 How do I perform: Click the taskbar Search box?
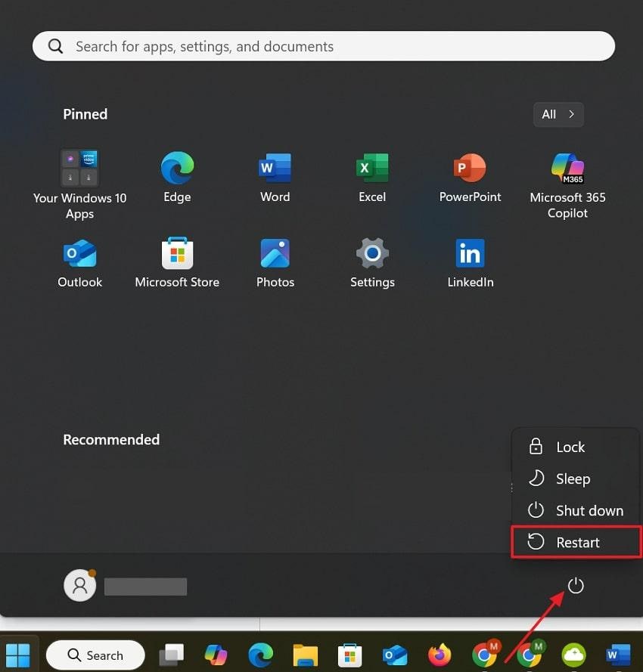95,655
